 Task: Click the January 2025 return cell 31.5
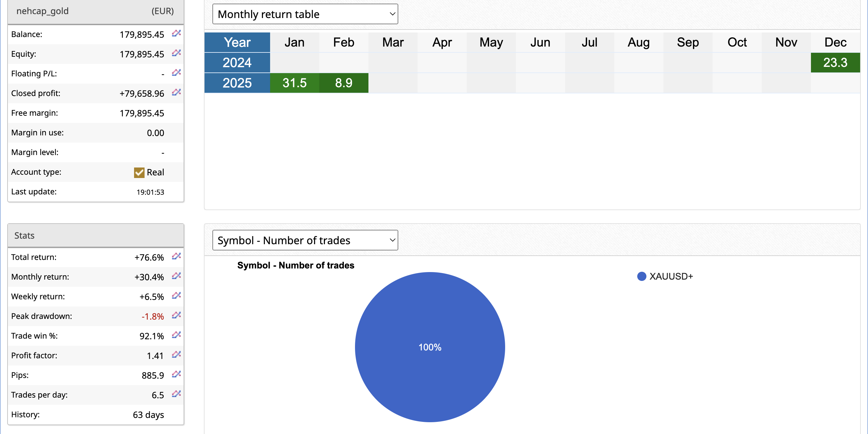tap(294, 83)
